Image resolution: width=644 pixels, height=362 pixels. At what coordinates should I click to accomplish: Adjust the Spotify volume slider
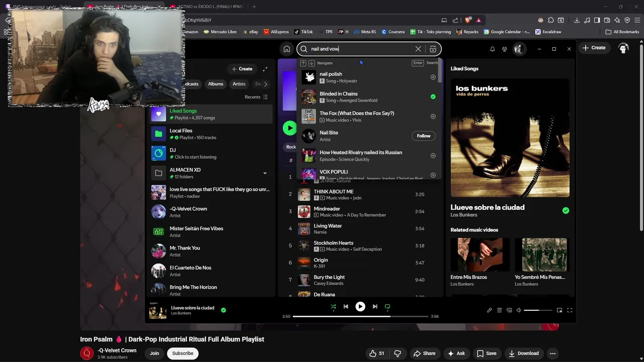tap(537, 310)
